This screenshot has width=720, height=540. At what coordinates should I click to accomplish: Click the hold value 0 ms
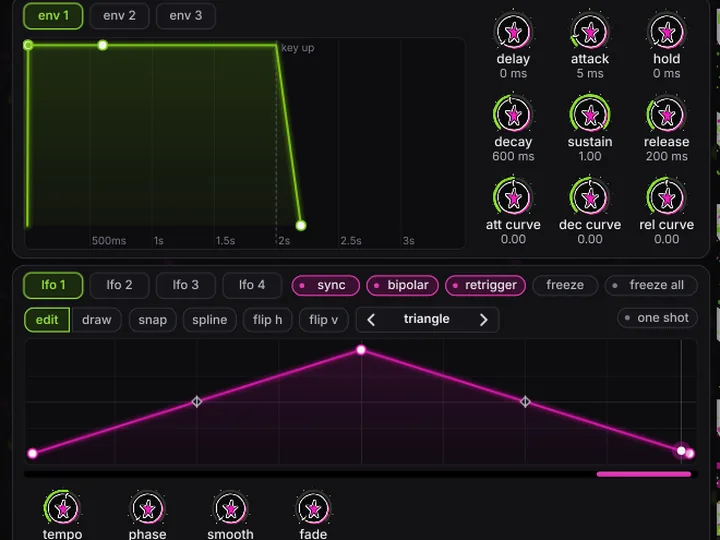667,73
